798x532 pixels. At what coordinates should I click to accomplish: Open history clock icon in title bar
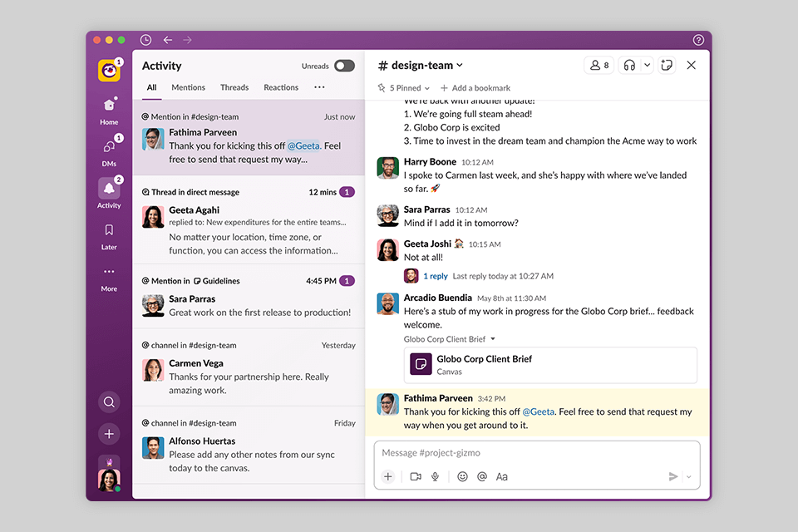tap(145, 40)
